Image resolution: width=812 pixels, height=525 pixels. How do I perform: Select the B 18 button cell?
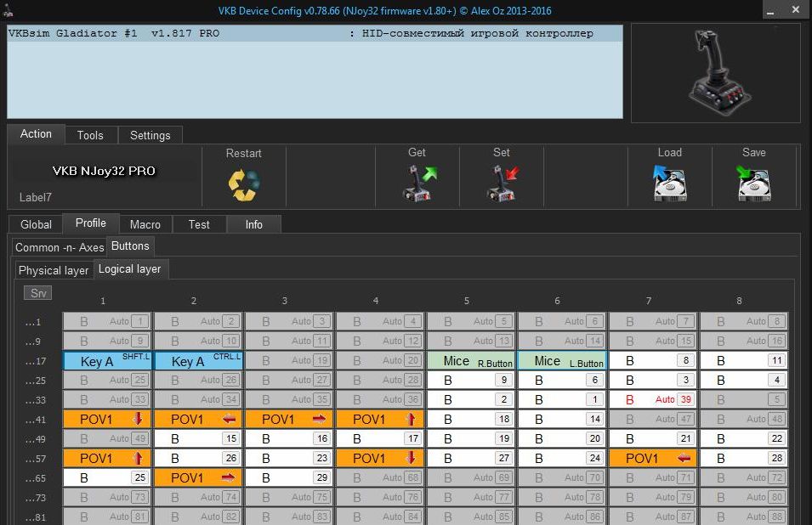point(471,419)
